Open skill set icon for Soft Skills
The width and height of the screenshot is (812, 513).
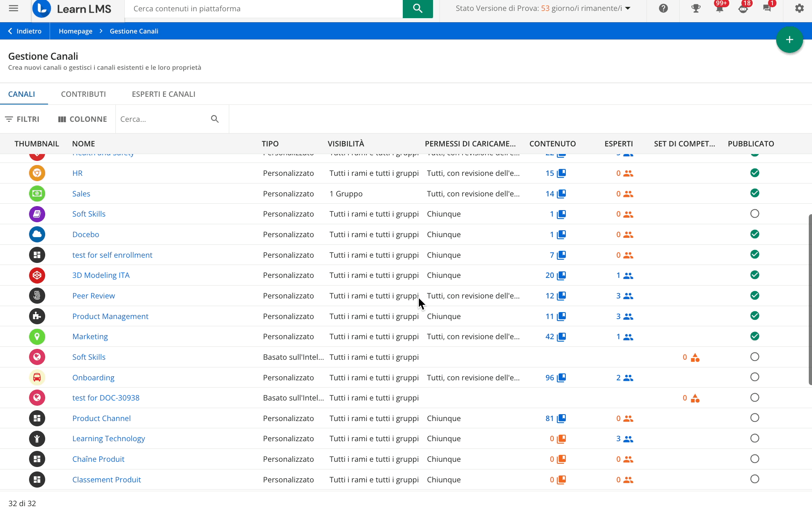(695, 357)
